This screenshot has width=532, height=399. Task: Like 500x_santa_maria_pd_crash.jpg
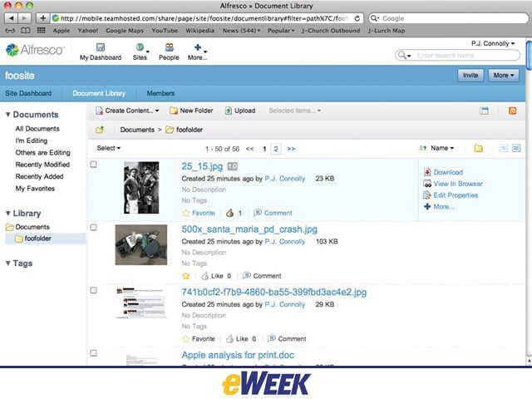point(216,276)
